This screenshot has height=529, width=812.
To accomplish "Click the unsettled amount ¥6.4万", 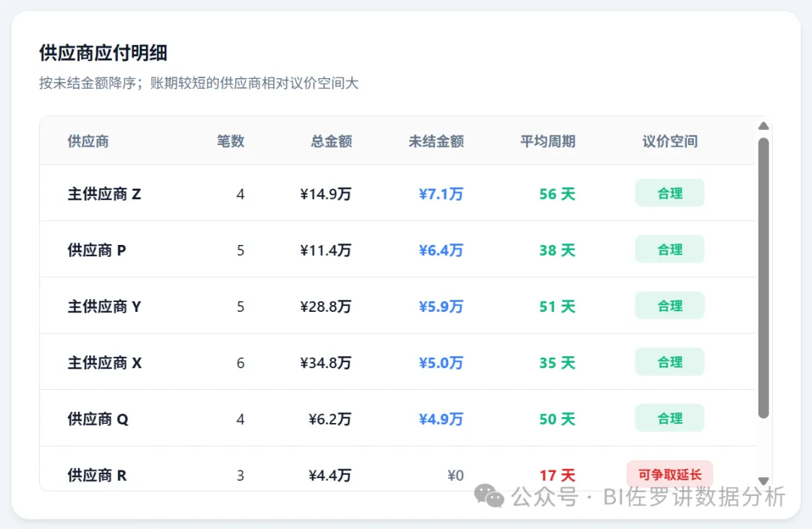I will (x=441, y=250).
